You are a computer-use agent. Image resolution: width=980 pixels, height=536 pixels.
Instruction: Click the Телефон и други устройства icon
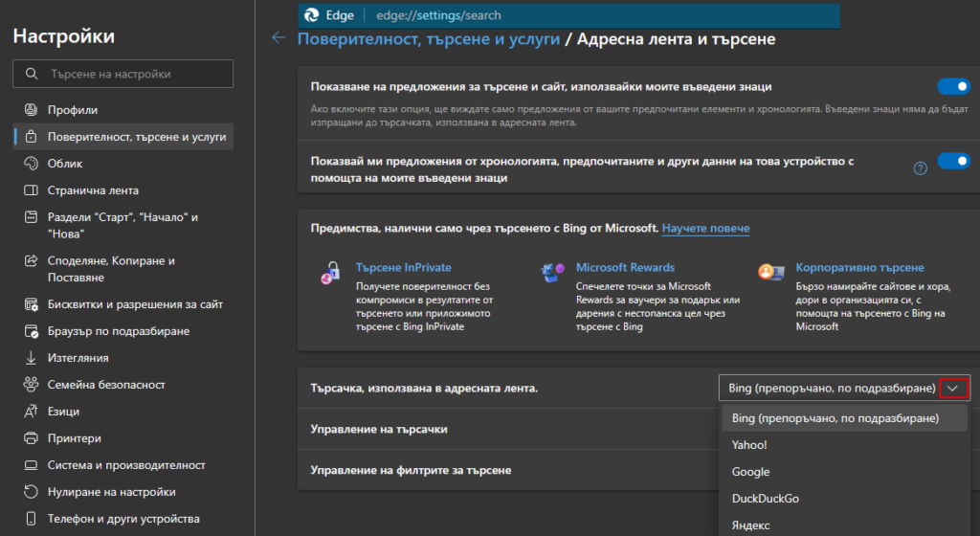(31, 519)
